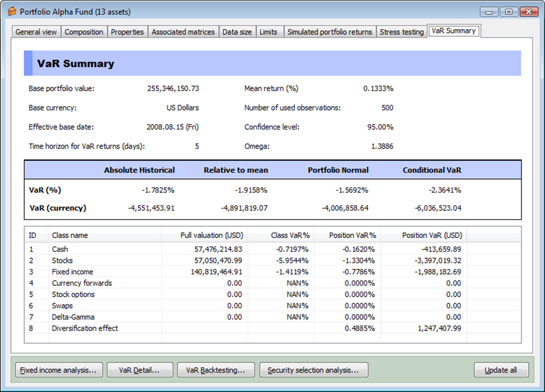Select the VaR Summary tab

[454, 30]
